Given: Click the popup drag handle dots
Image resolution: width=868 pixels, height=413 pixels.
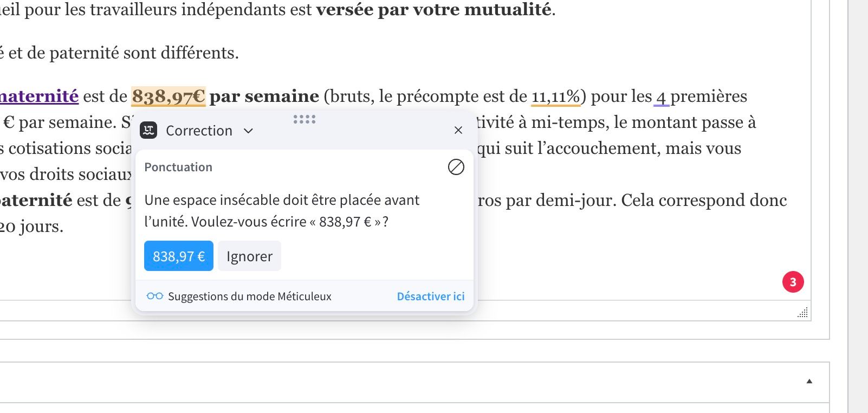Looking at the screenshot, I should (x=305, y=119).
